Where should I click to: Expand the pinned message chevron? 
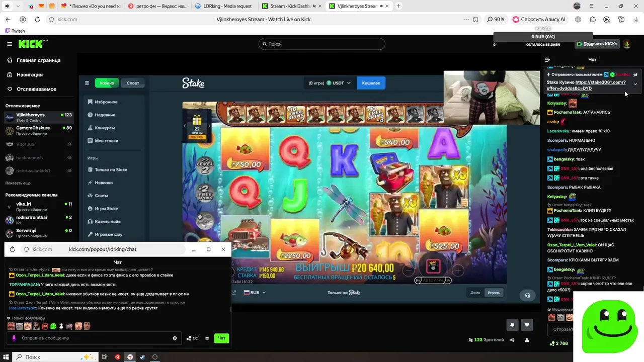tap(635, 84)
